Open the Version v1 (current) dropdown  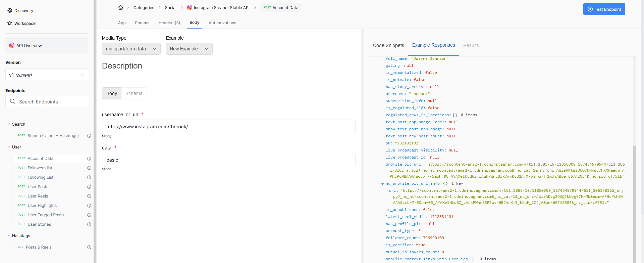(47, 75)
